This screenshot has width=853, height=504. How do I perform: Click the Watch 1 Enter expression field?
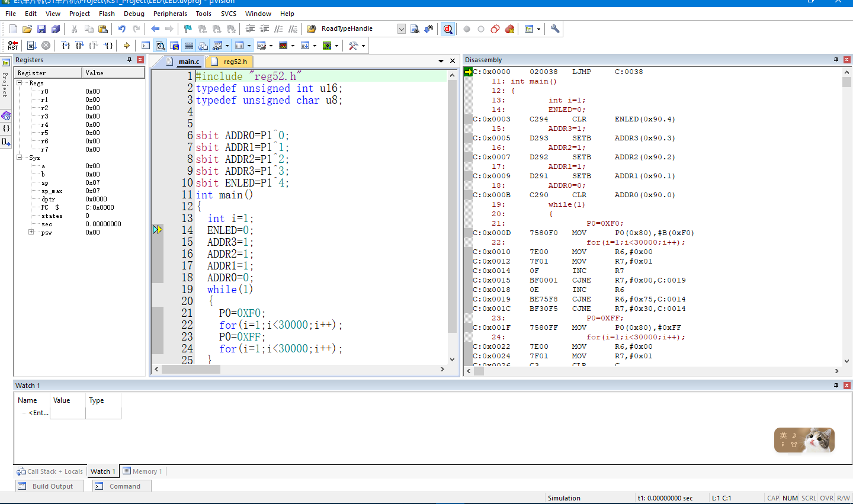point(39,413)
